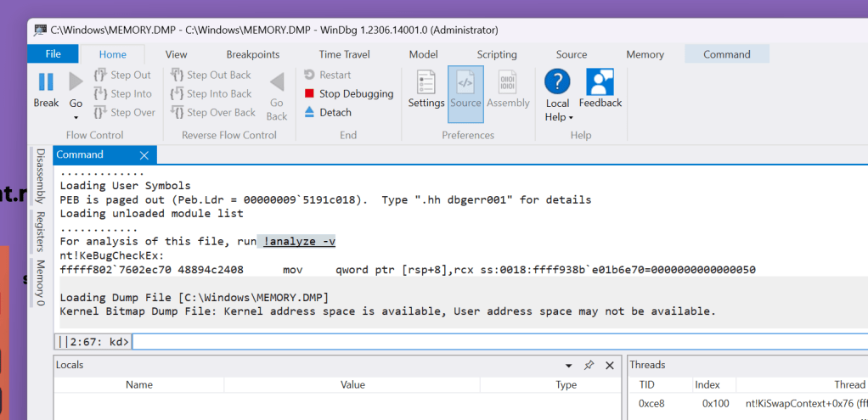Click the Threads Index column header

(708, 384)
